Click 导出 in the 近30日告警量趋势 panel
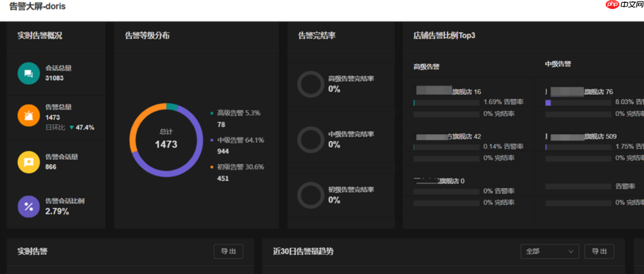 tap(599, 251)
